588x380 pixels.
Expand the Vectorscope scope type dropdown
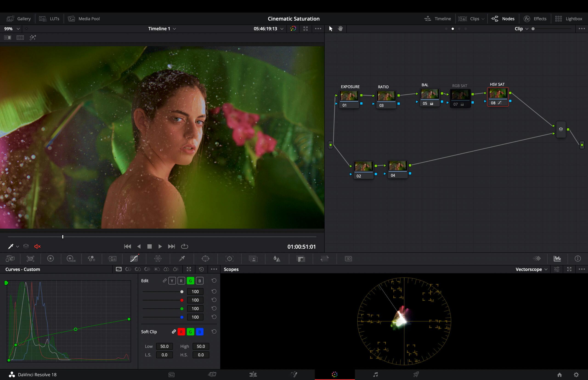[531, 270]
